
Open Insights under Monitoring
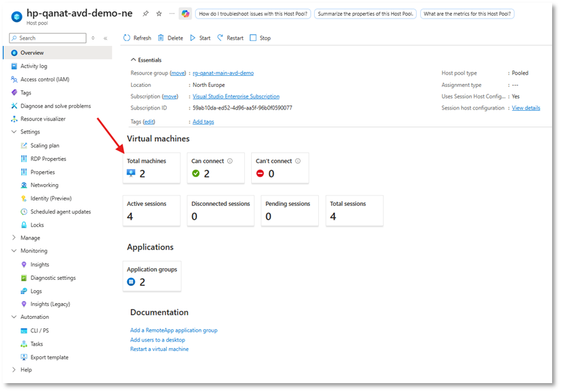[x=40, y=265]
